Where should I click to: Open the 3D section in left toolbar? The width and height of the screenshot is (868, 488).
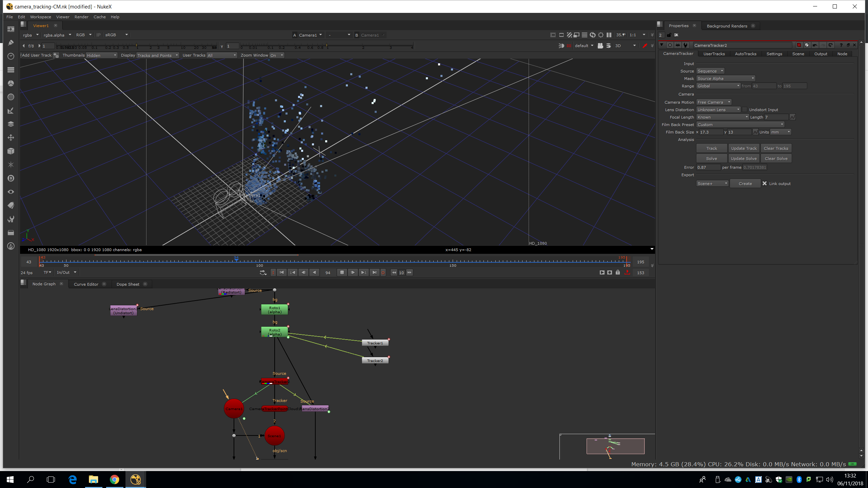[x=11, y=151]
